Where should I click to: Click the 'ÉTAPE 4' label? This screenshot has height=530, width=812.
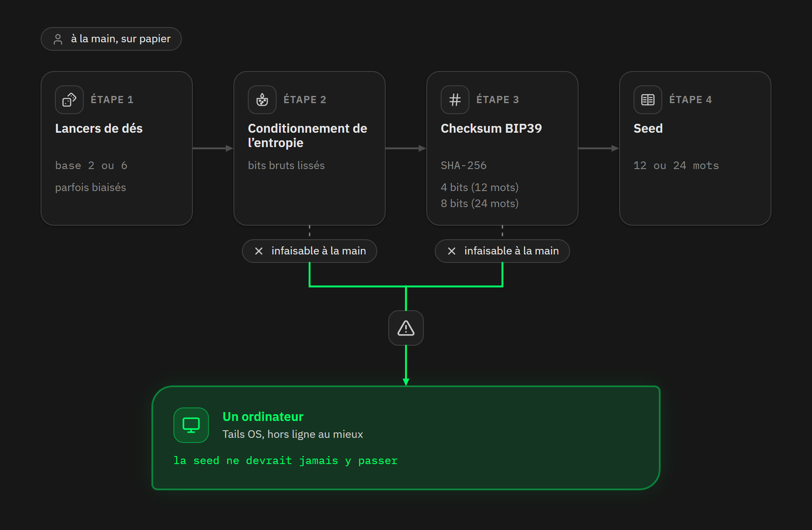pyautogui.click(x=691, y=100)
